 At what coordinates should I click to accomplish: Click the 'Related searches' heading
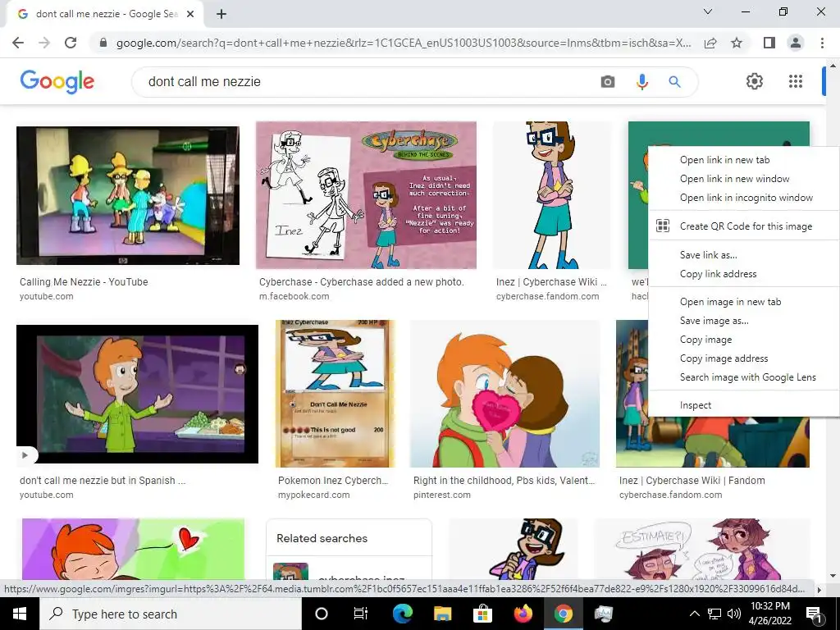(x=322, y=538)
